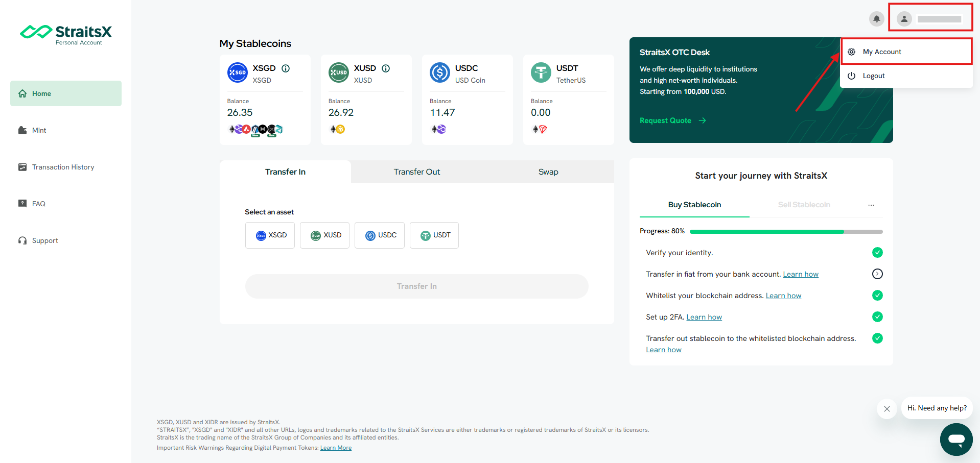The height and width of the screenshot is (463, 980).
Task: Switch to the Swap tab
Action: click(548, 172)
